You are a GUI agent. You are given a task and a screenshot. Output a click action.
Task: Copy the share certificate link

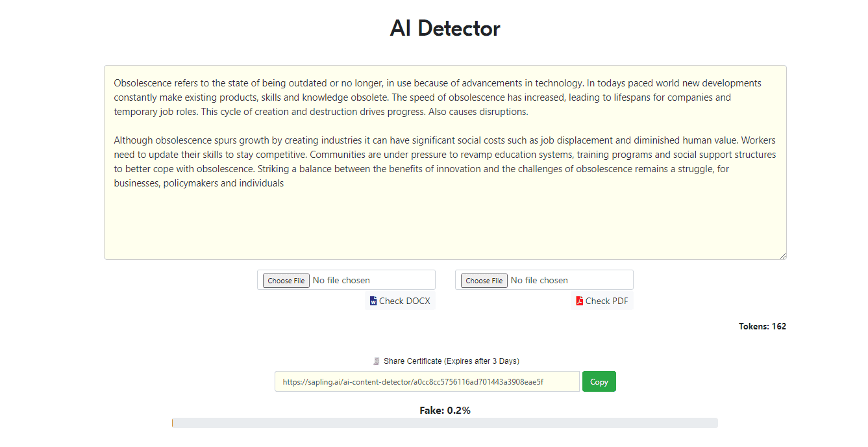(599, 382)
